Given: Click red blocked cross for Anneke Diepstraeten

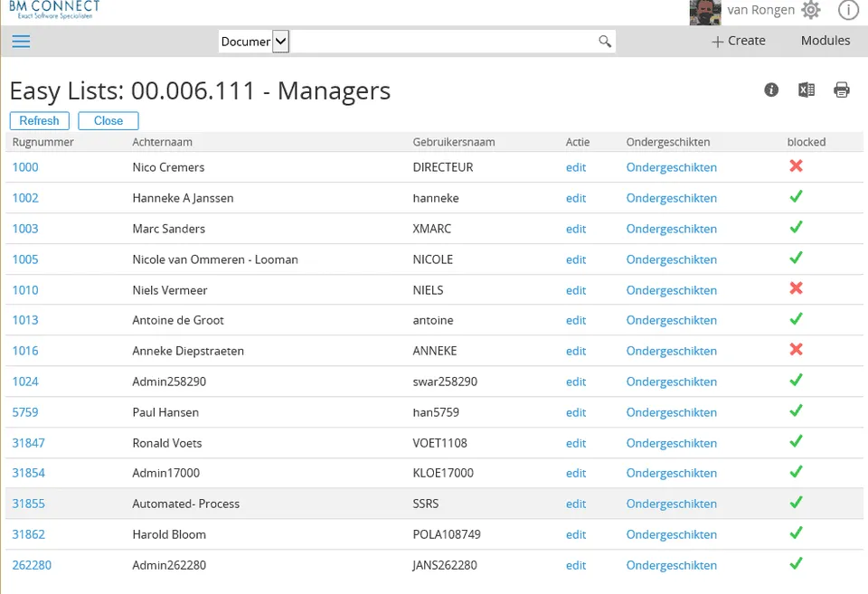Looking at the screenshot, I should tap(796, 349).
